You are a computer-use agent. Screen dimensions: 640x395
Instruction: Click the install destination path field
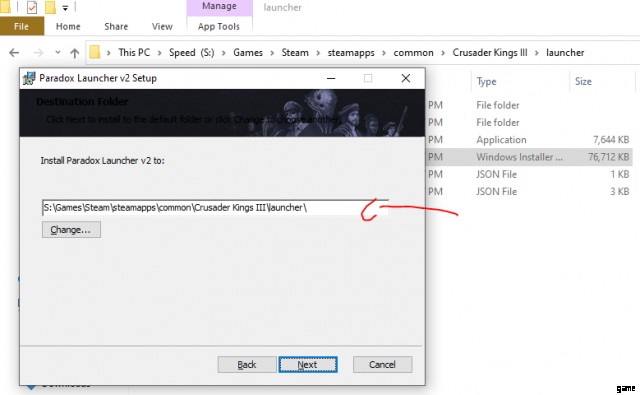point(215,207)
